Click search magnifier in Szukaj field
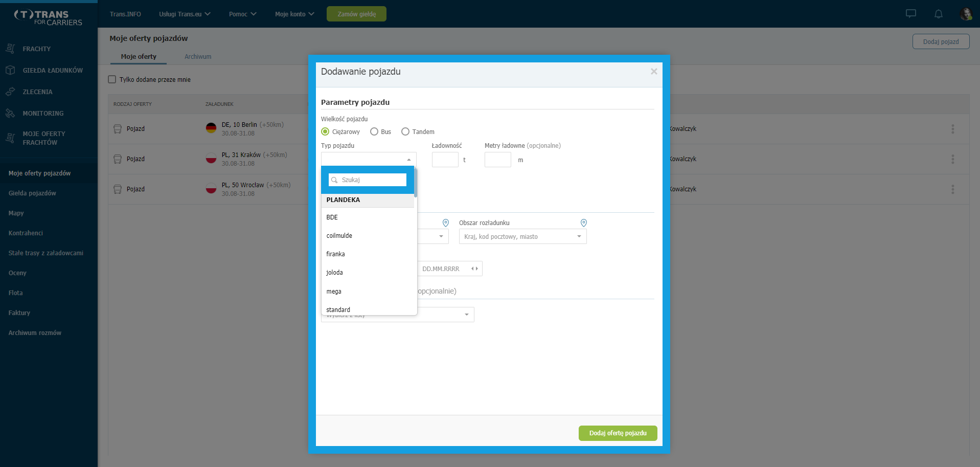 pyautogui.click(x=334, y=180)
